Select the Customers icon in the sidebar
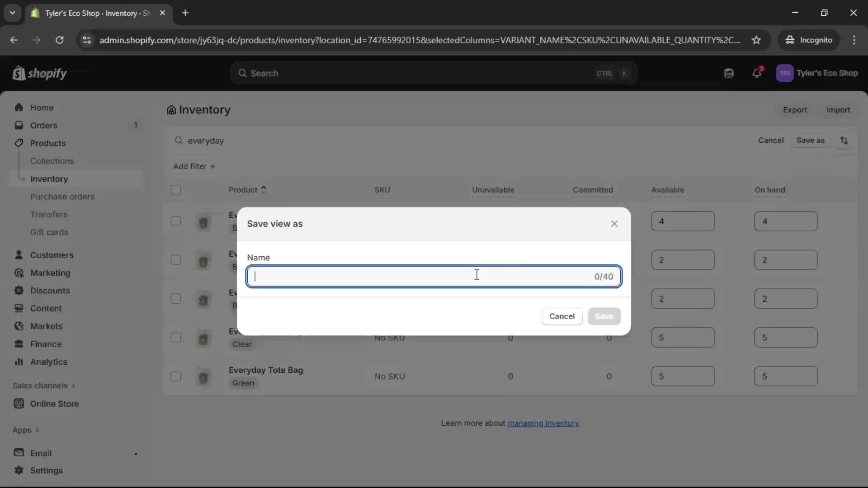The height and width of the screenshot is (488, 868). [19, 255]
